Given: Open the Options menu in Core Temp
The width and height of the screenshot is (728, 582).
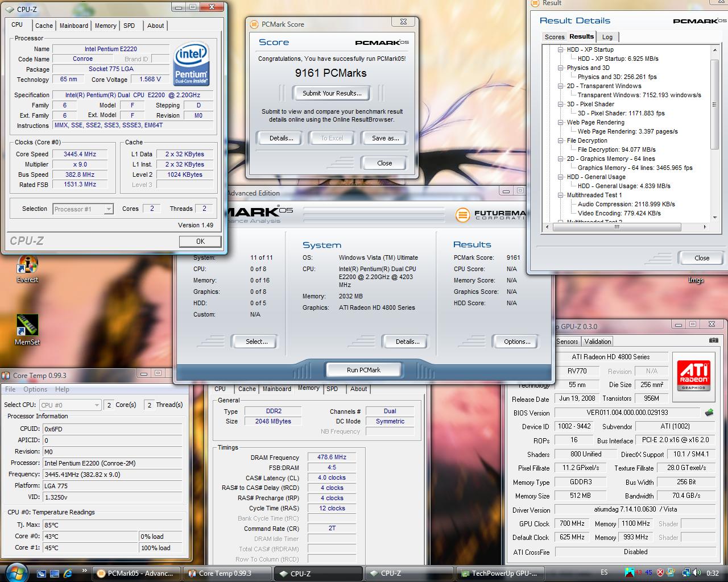Looking at the screenshot, I should [x=35, y=389].
